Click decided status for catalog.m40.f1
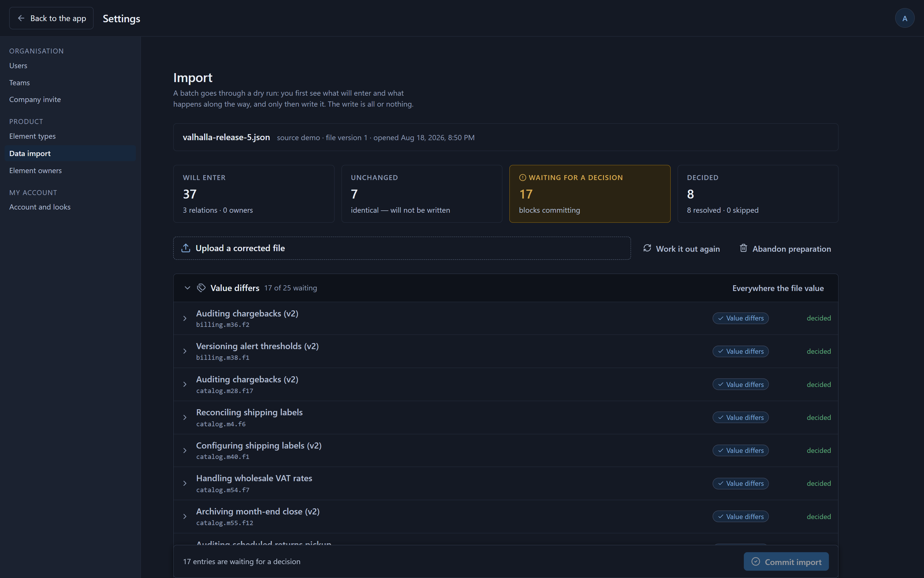924x578 pixels. [x=819, y=450]
